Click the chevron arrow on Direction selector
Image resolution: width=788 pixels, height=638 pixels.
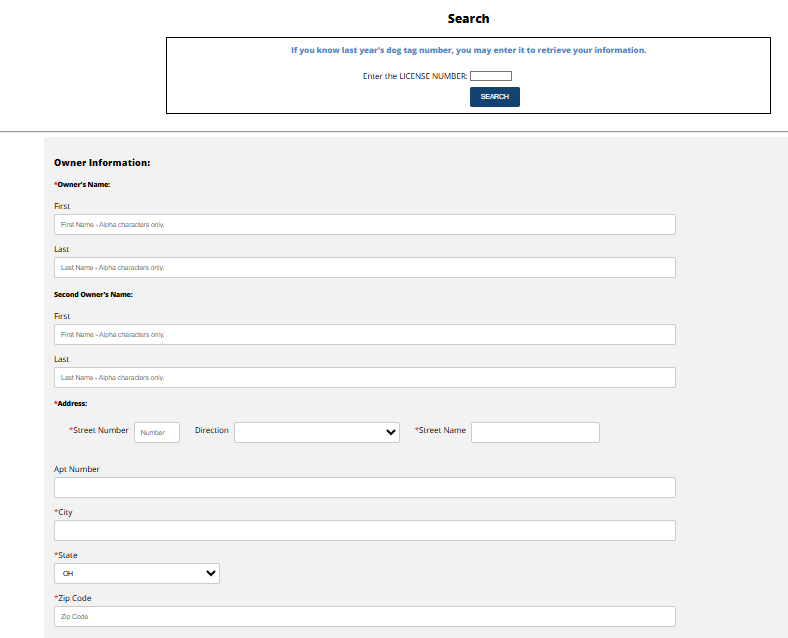tap(390, 433)
